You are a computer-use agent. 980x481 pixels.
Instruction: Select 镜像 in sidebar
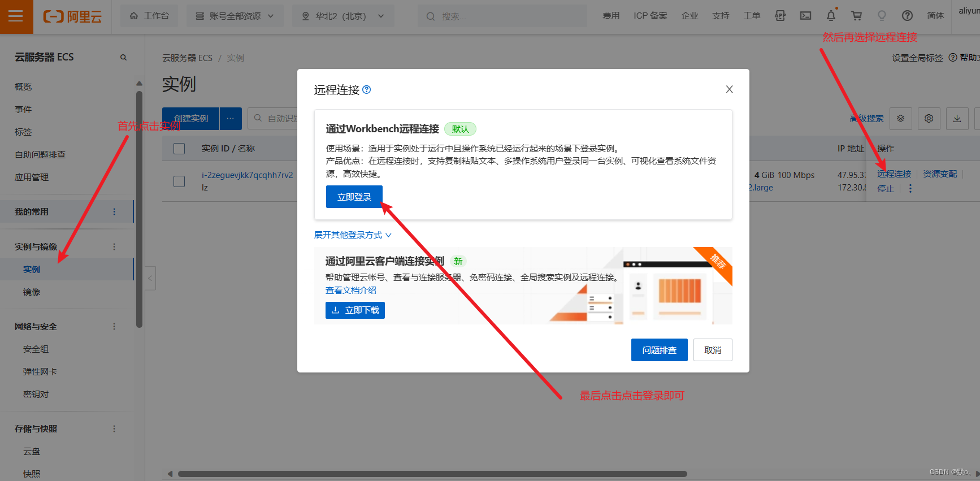point(32,292)
